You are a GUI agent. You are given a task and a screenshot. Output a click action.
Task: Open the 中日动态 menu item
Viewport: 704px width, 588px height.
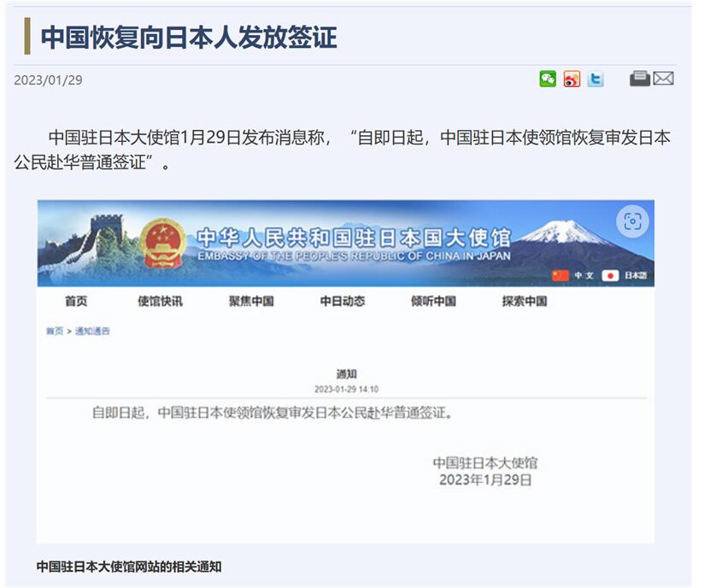[343, 301]
